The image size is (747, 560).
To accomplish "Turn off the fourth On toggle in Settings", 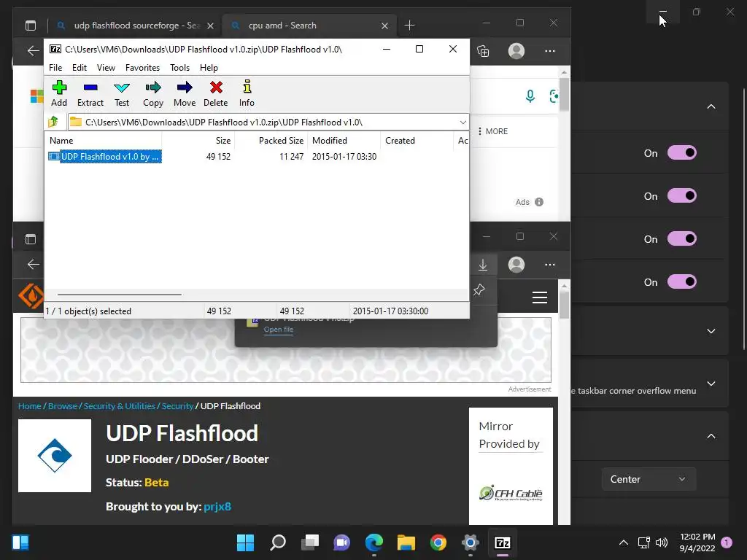I will (x=682, y=281).
